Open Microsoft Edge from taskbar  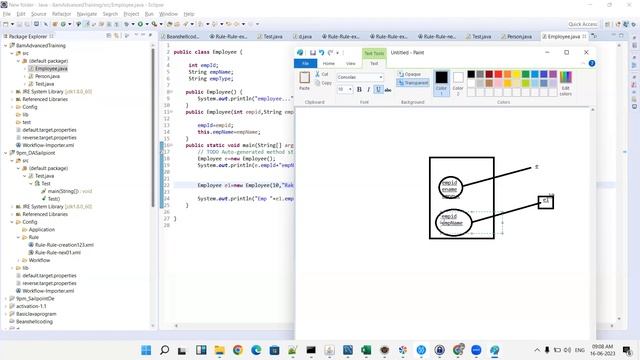coord(256,350)
